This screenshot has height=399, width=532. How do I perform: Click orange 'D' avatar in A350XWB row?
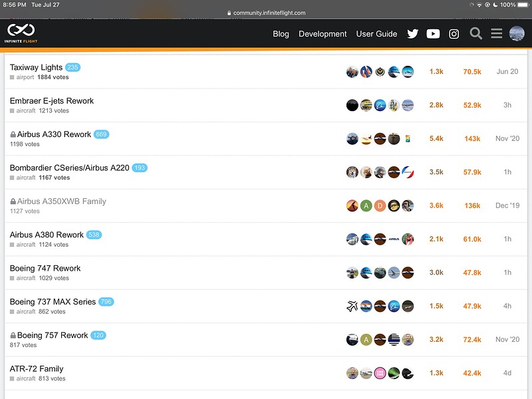(380, 205)
